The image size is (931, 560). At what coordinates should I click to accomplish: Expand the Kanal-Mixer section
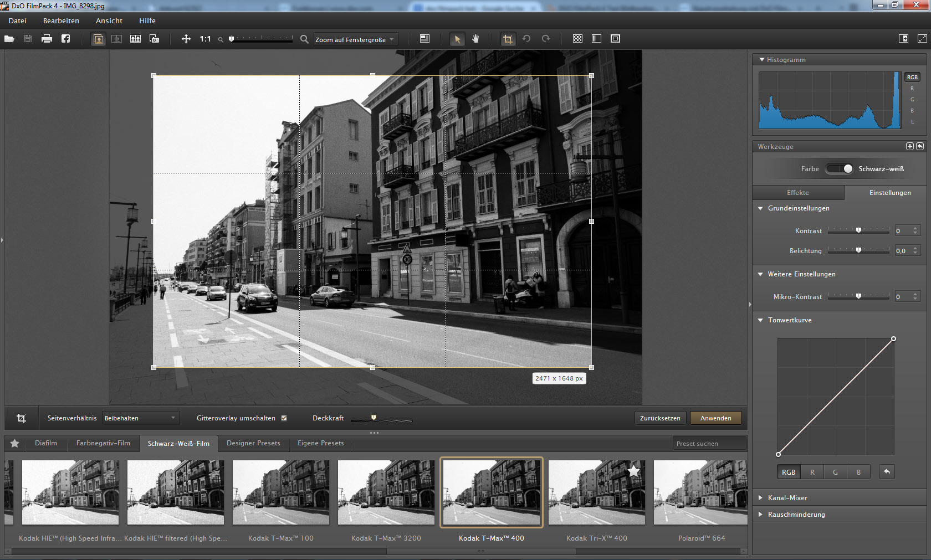(x=787, y=498)
